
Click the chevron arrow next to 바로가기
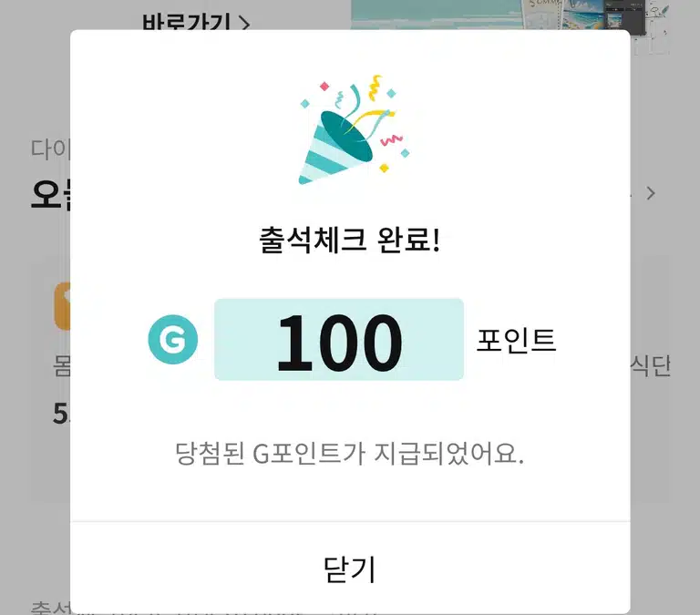tap(244, 23)
